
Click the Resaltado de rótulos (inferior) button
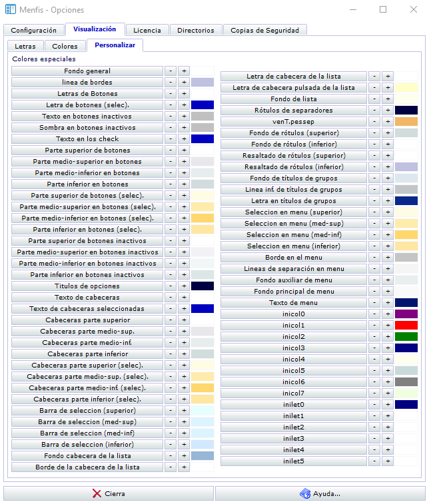tap(294, 167)
